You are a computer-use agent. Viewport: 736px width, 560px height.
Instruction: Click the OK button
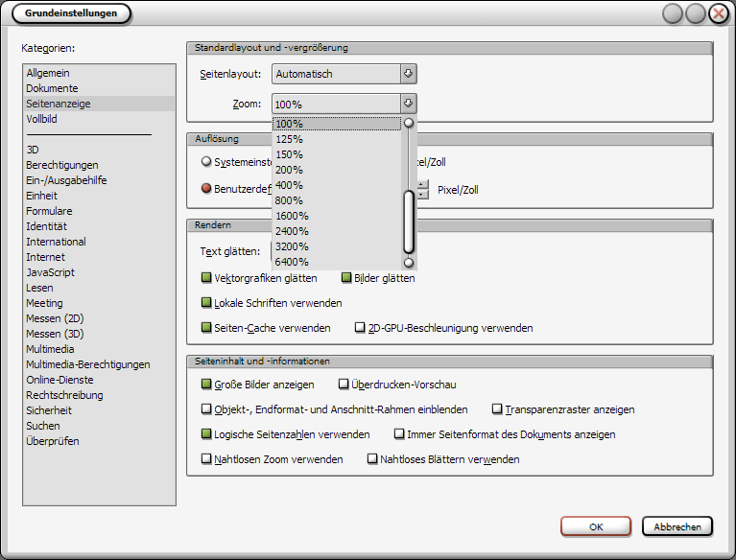(596, 526)
